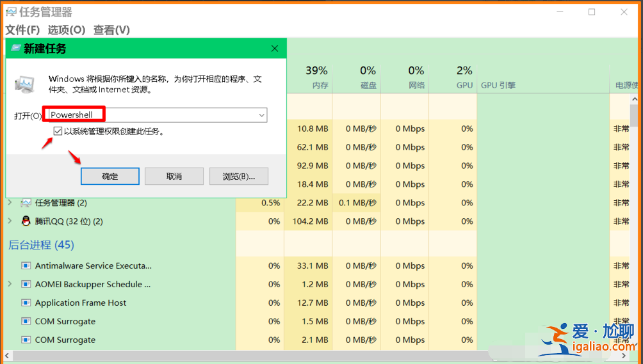Select the 后台进程 (45) group header

pyautogui.click(x=41, y=245)
